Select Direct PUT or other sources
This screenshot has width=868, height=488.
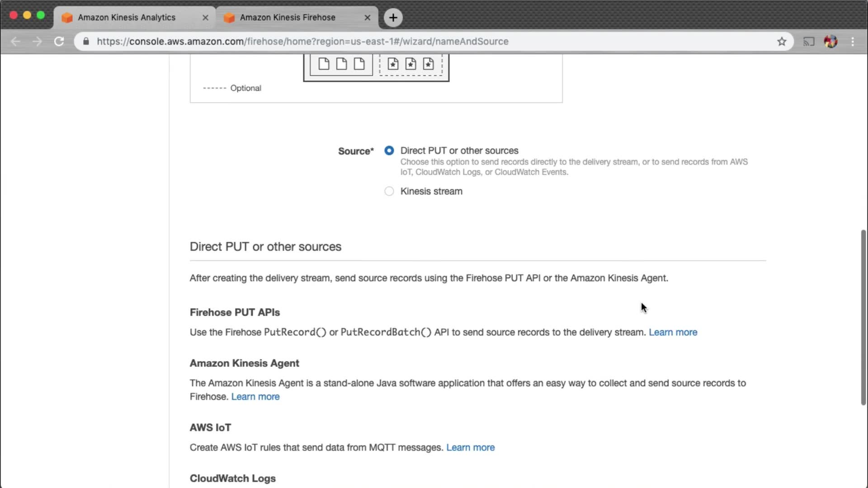[x=389, y=150]
